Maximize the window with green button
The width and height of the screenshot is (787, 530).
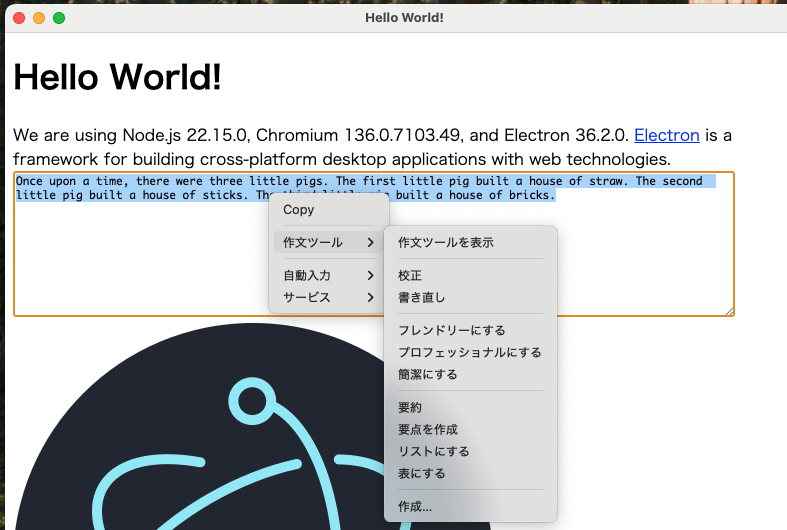pos(59,18)
